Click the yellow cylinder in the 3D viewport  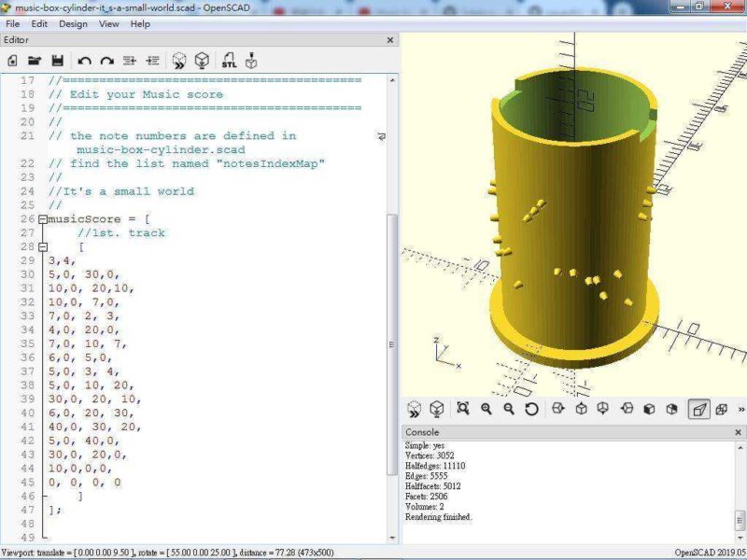point(574,219)
